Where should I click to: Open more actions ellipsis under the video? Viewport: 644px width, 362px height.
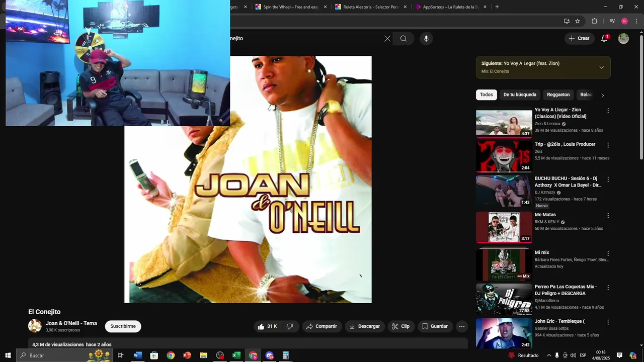click(x=462, y=326)
